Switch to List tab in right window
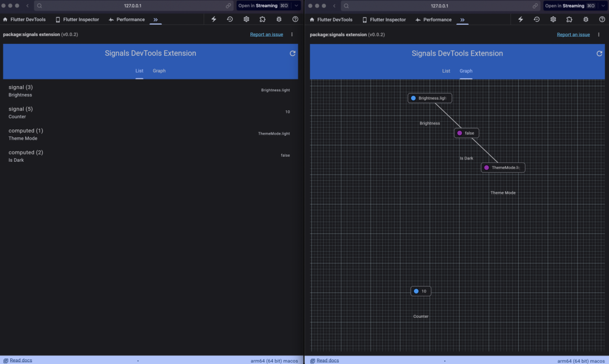Viewport: 609px width, 364px height. (x=446, y=71)
